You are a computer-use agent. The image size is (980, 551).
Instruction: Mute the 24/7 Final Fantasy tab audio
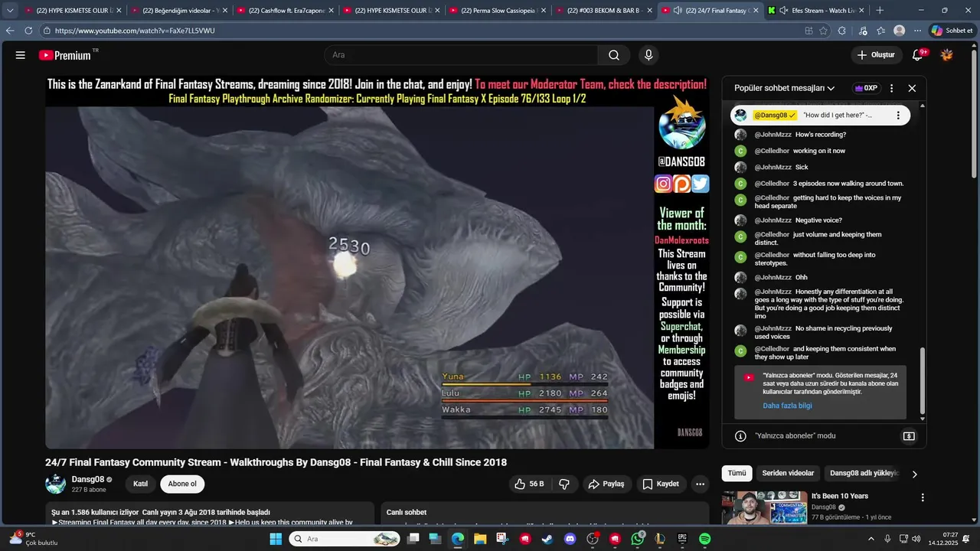click(678, 11)
